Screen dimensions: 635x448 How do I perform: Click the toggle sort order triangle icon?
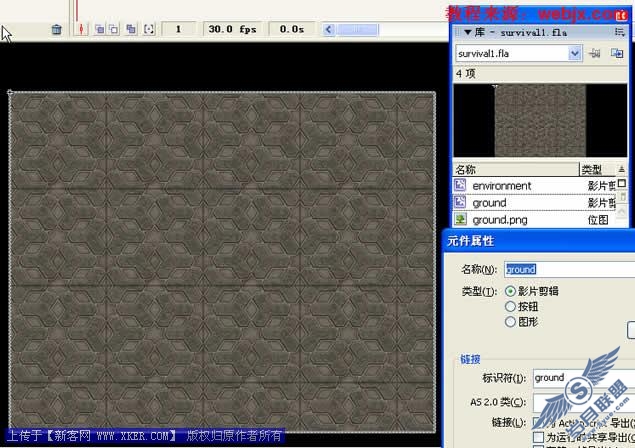[622, 169]
